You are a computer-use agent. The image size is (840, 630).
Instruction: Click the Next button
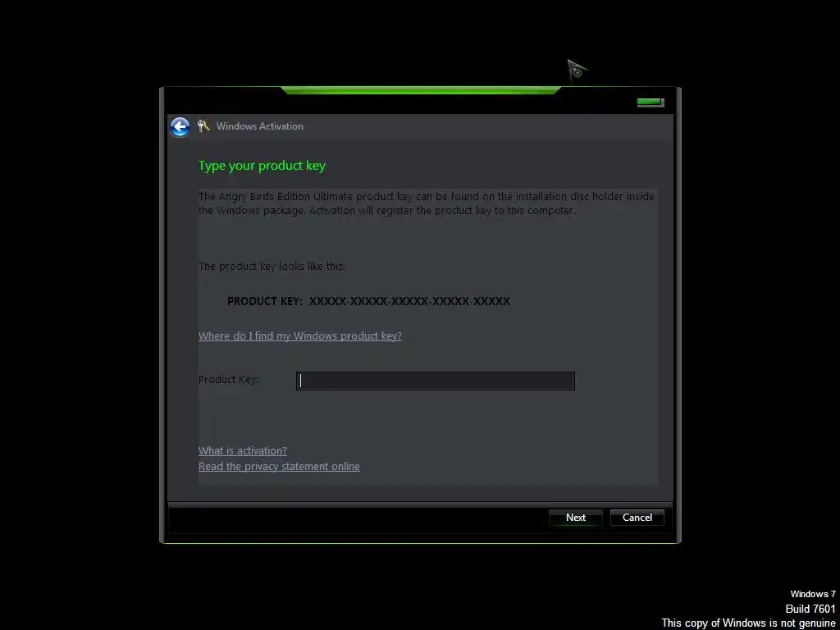tap(576, 518)
